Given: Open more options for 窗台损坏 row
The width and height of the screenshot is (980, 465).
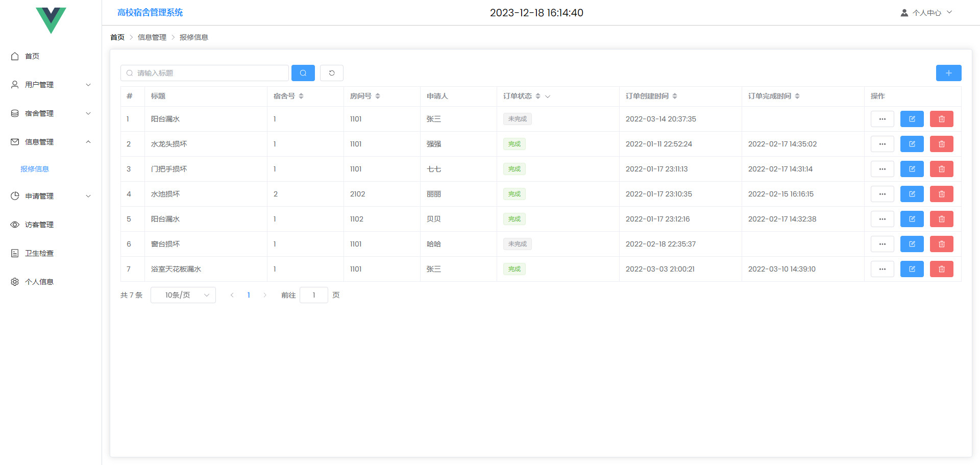Looking at the screenshot, I should (882, 244).
